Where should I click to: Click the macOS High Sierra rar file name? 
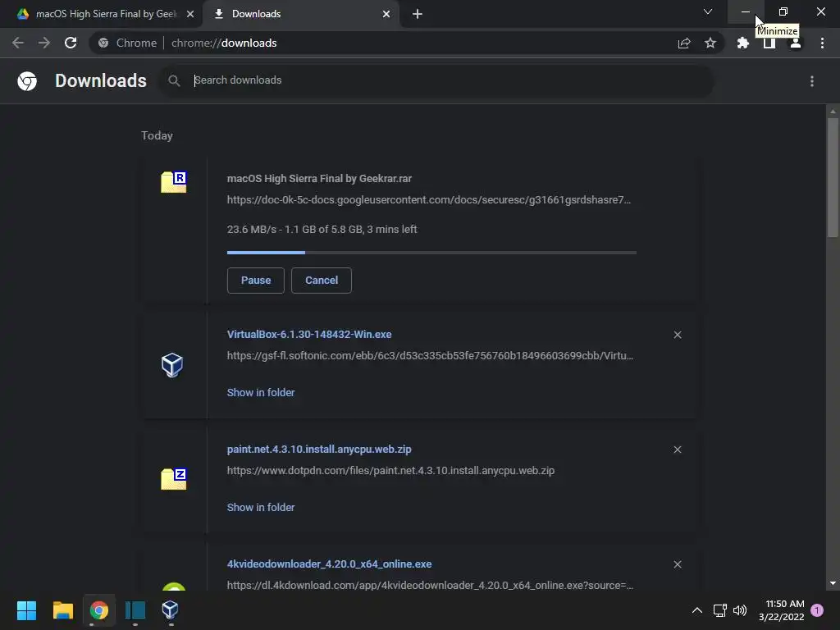(319, 178)
